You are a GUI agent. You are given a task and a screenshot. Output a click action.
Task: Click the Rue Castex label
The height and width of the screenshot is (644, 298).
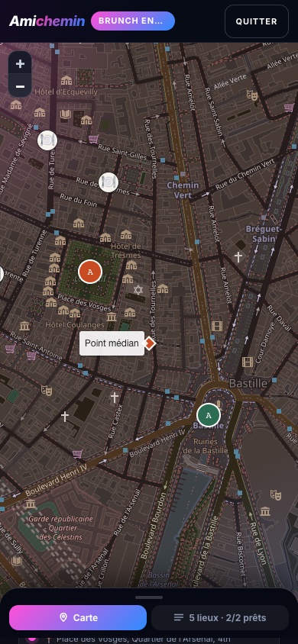tap(115, 420)
